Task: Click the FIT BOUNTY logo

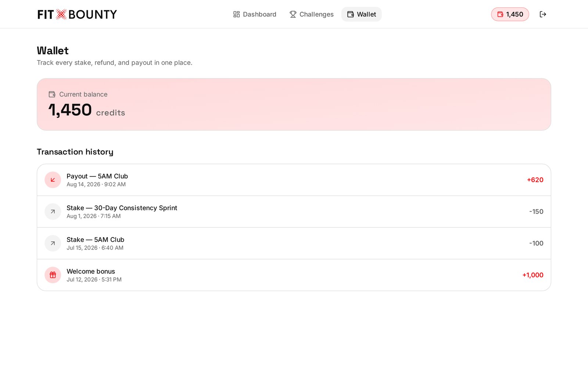Action: point(77,14)
